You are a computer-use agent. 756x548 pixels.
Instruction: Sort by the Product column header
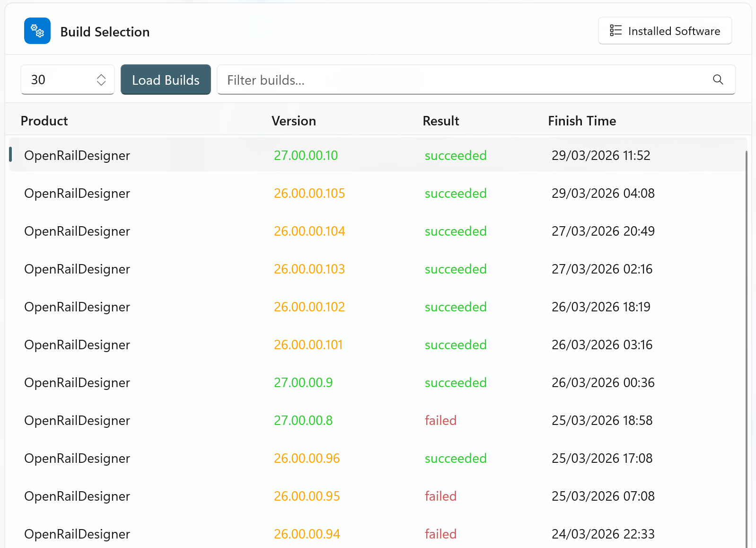tap(44, 121)
